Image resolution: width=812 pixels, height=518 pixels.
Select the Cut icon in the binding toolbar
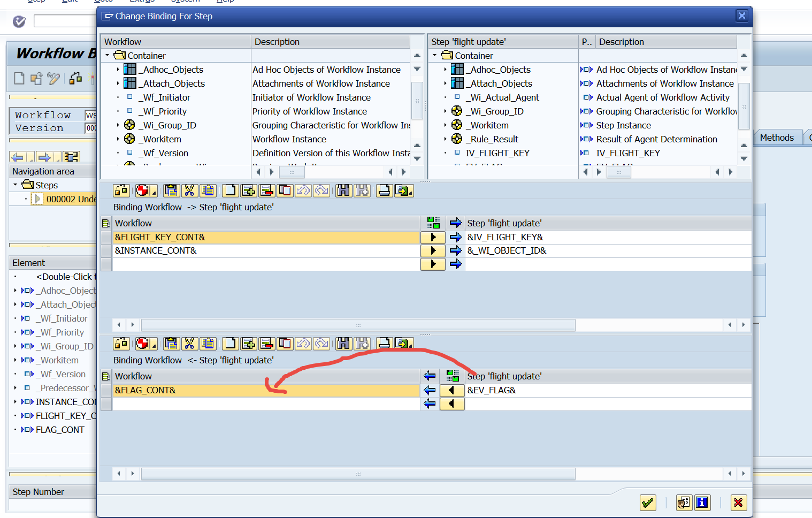click(189, 191)
